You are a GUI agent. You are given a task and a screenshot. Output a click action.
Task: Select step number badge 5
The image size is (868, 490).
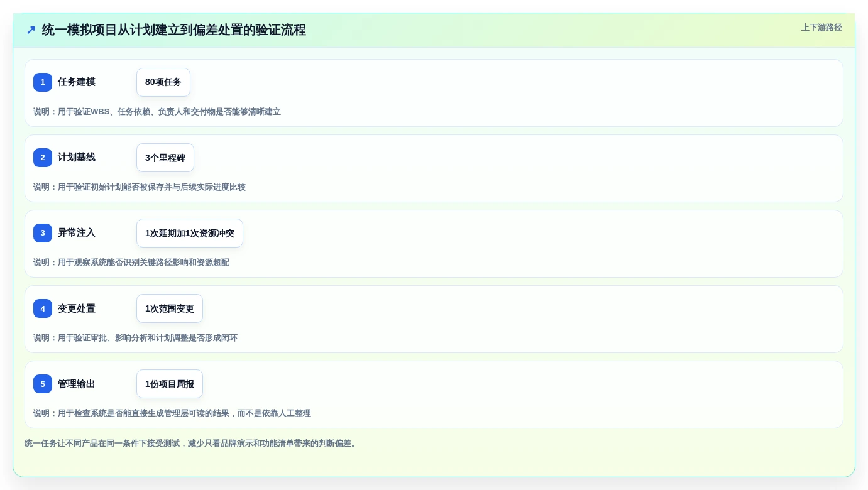coord(43,384)
